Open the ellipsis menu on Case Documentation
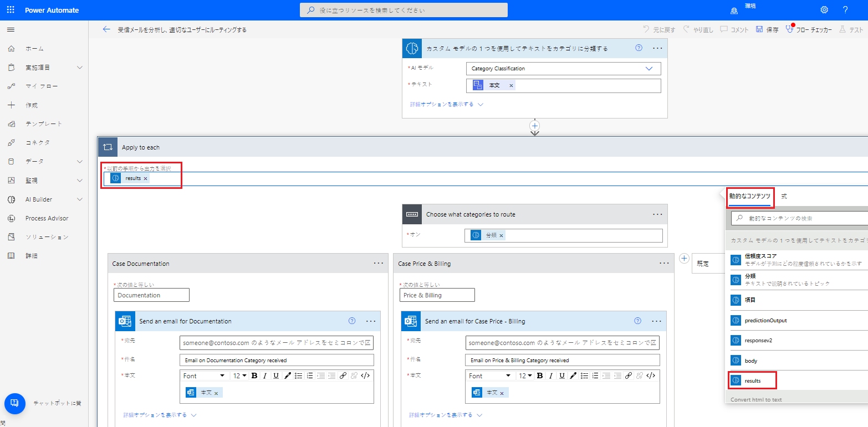The image size is (868, 427). click(379, 264)
